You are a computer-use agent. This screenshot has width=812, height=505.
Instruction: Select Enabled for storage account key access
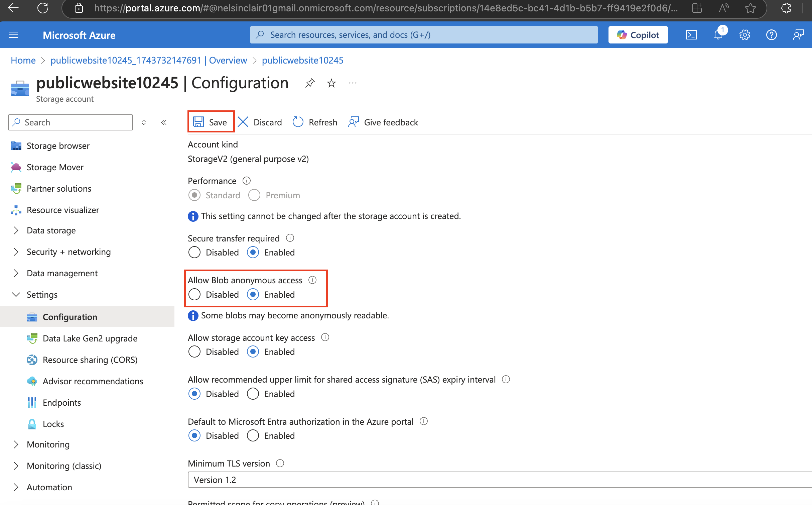click(253, 351)
